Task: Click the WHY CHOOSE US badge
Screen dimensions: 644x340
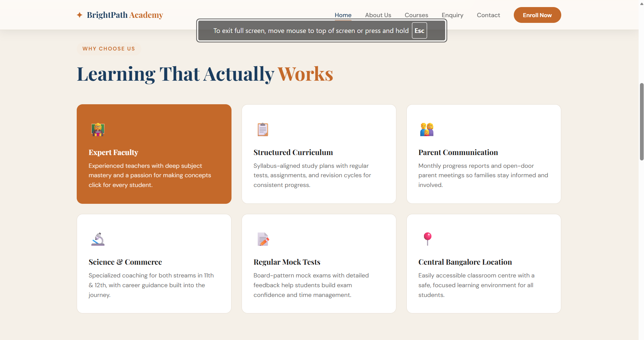Action: pos(109,49)
